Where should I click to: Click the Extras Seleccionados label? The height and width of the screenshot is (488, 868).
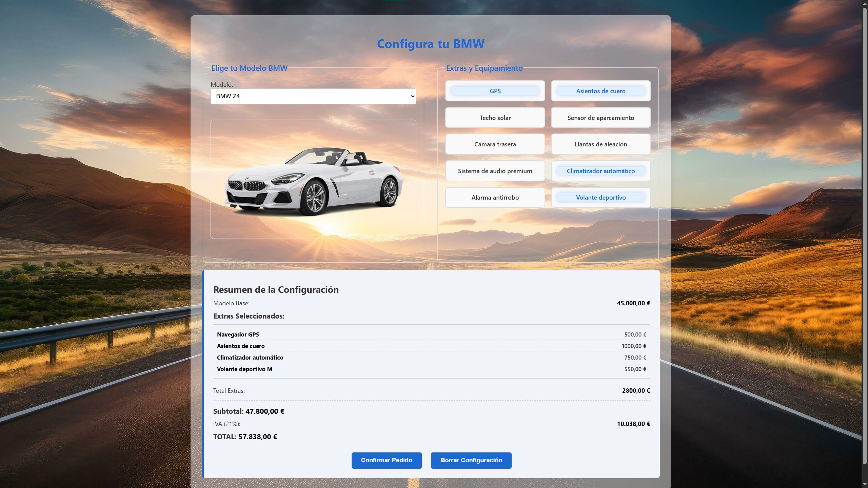tap(249, 316)
